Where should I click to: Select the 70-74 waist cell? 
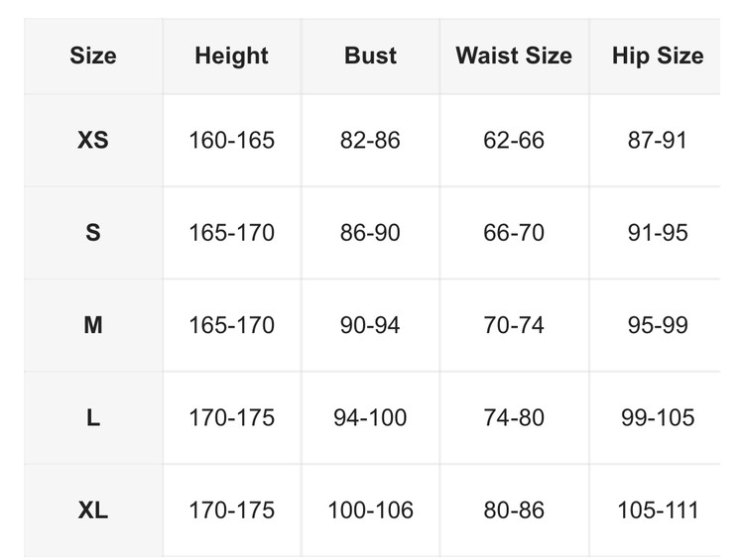(x=514, y=325)
